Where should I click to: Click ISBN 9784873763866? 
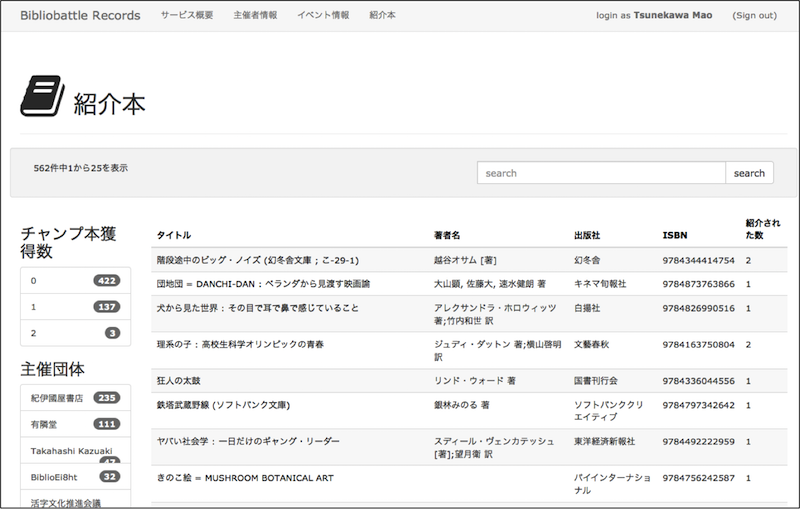click(698, 284)
